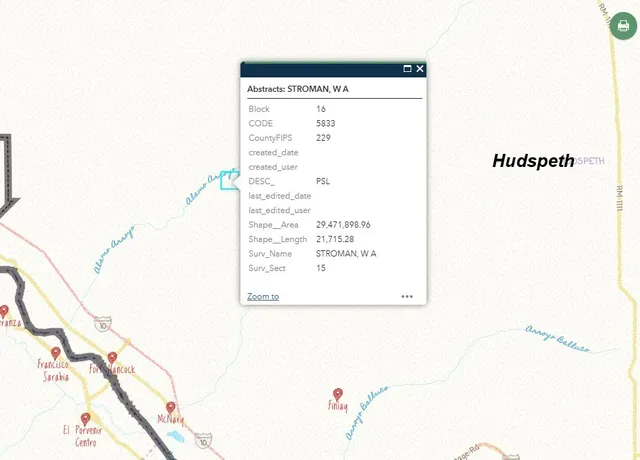This screenshot has width=640, height=460.
Task: Click the Surv_Name value in popup
Action: click(346, 254)
